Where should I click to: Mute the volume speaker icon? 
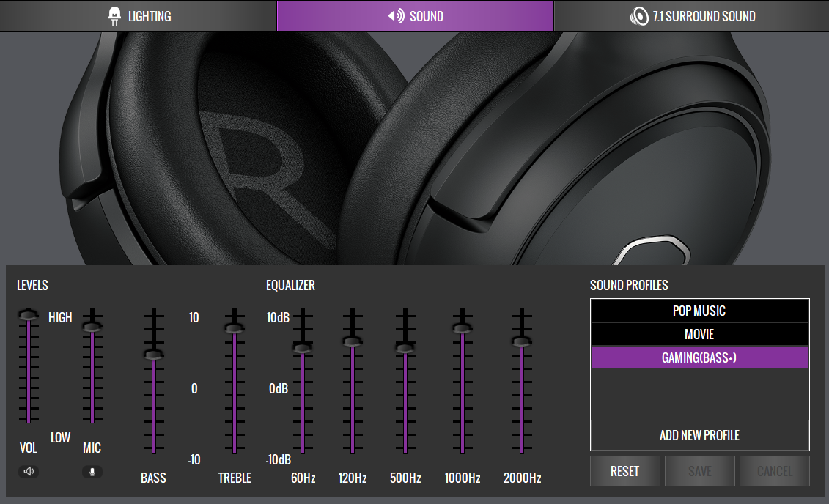pyautogui.click(x=29, y=471)
